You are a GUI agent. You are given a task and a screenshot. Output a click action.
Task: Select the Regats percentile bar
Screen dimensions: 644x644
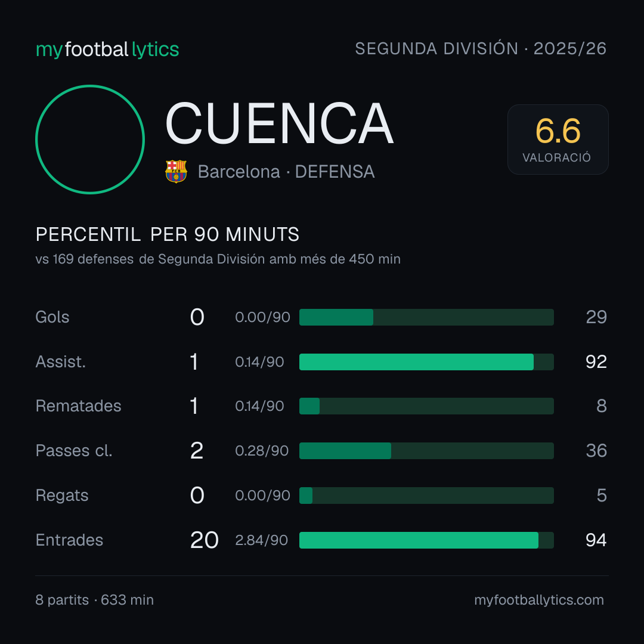click(426, 496)
